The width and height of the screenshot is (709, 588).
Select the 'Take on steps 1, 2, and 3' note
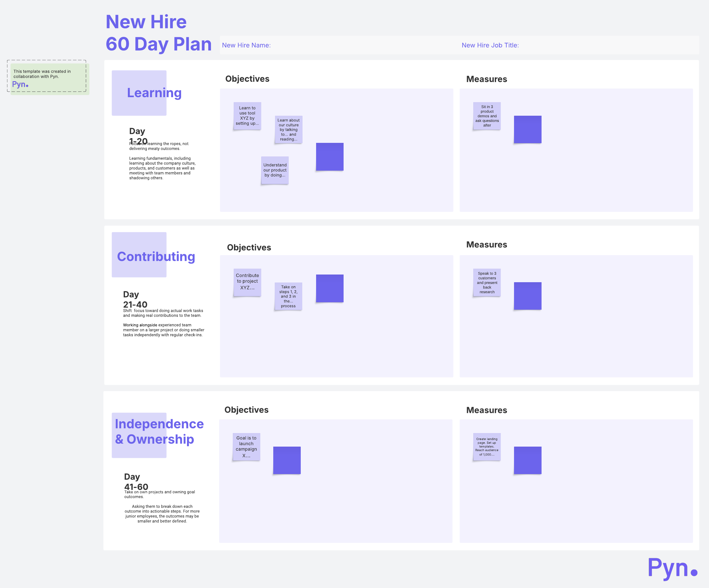point(288,296)
